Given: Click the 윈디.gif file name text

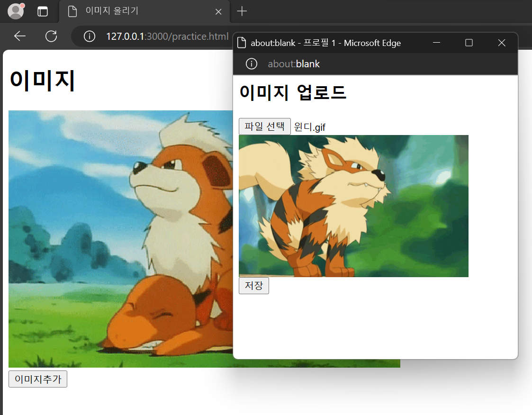Looking at the screenshot, I should click(x=309, y=127).
